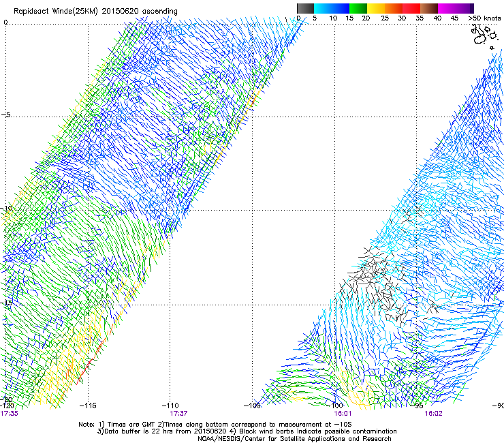Click the '>50 knots' legend label
Viewport: 504px width, 443px height.
point(484,18)
